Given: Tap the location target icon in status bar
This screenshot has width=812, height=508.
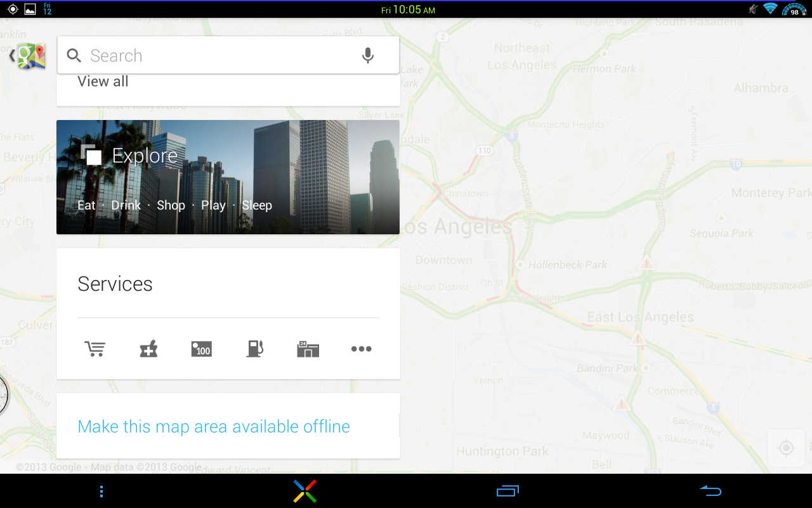Looking at the screenshot, I should [13, 9].
